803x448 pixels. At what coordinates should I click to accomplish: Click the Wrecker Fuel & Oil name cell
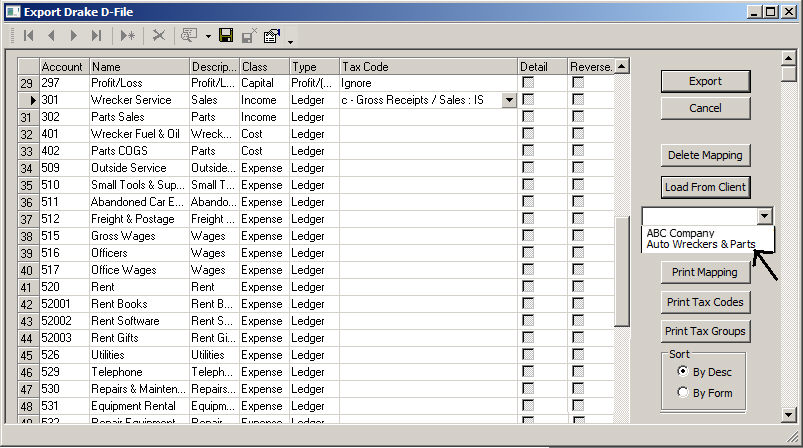tap(139, 134)
